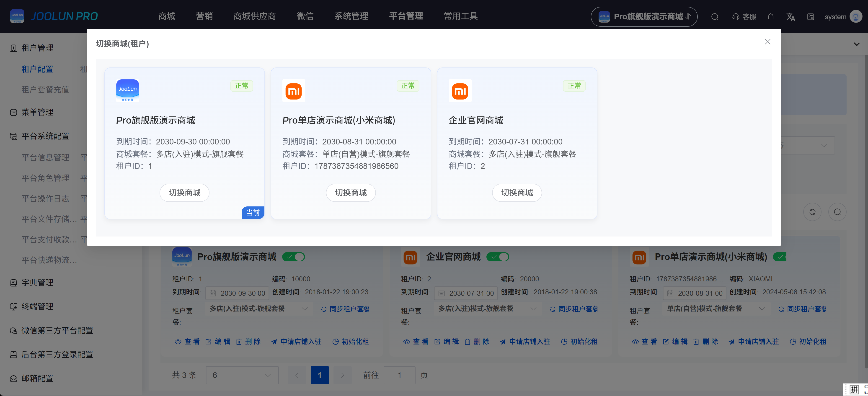
Task: Click 切换商城 on Pro单店演示商城(小米商城) card
Action: click(351, 193)
